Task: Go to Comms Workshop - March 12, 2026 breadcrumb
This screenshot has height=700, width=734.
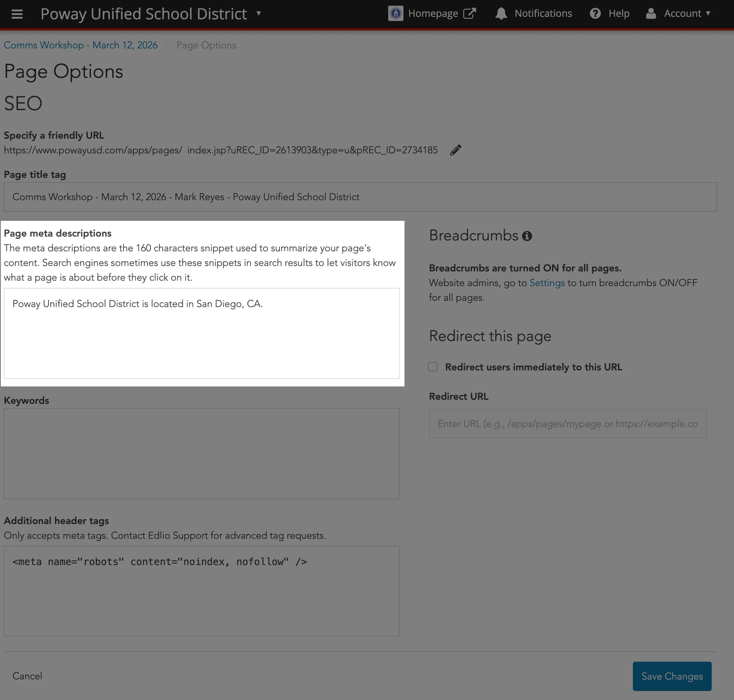Action: tap(80, 45)
